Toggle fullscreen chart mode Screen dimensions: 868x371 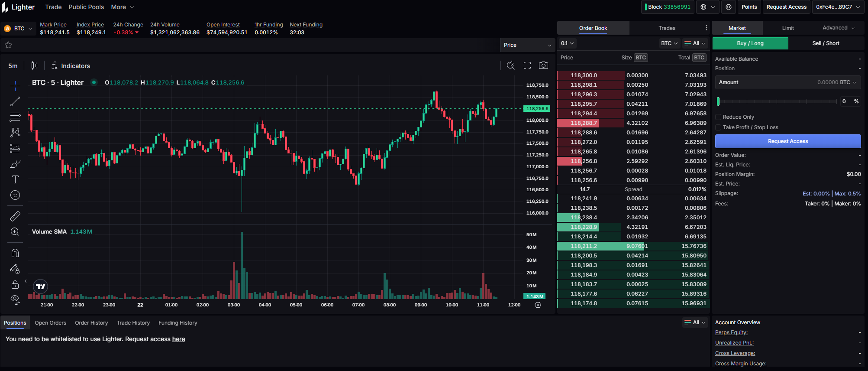tap(527, 65)
